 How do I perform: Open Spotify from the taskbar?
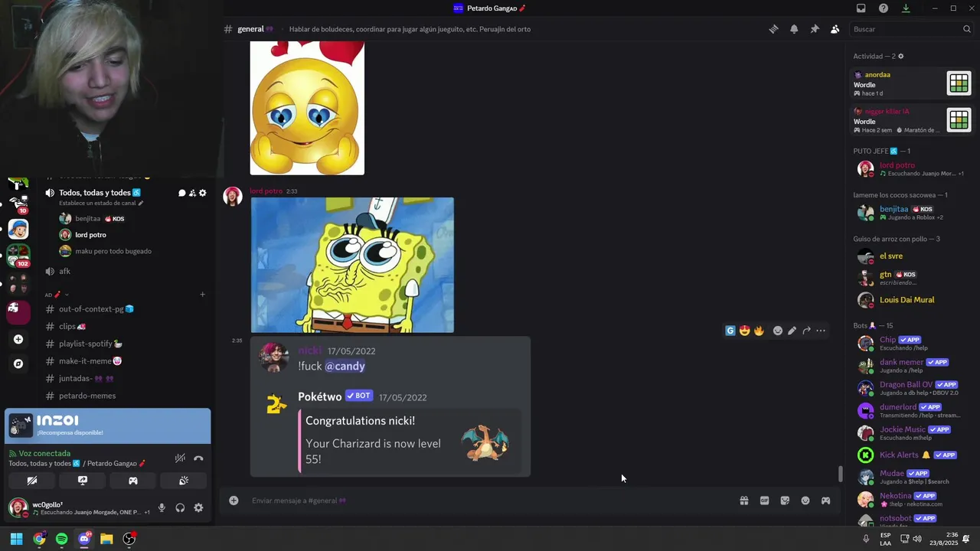tap(62, 539)
